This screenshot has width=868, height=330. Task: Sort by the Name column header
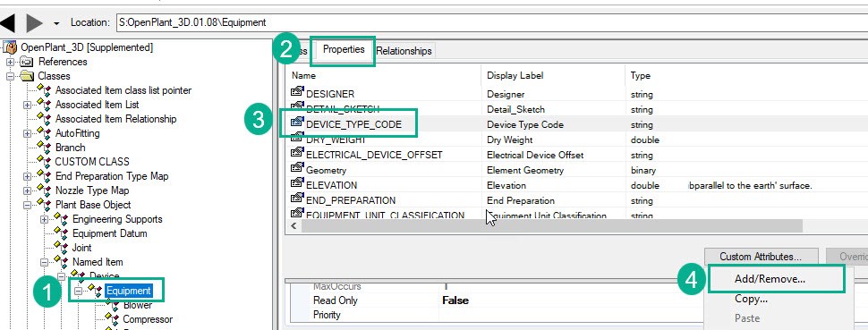tap(382, 75)
